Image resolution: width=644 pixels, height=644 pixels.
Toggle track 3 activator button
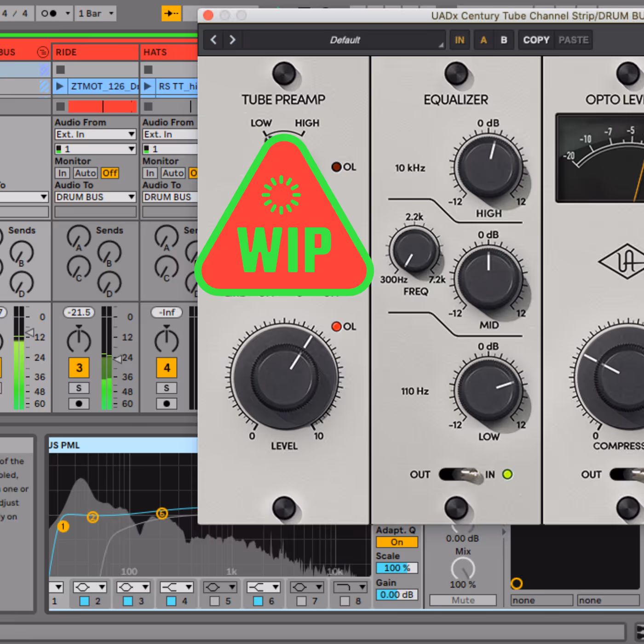tap(79, 368)
